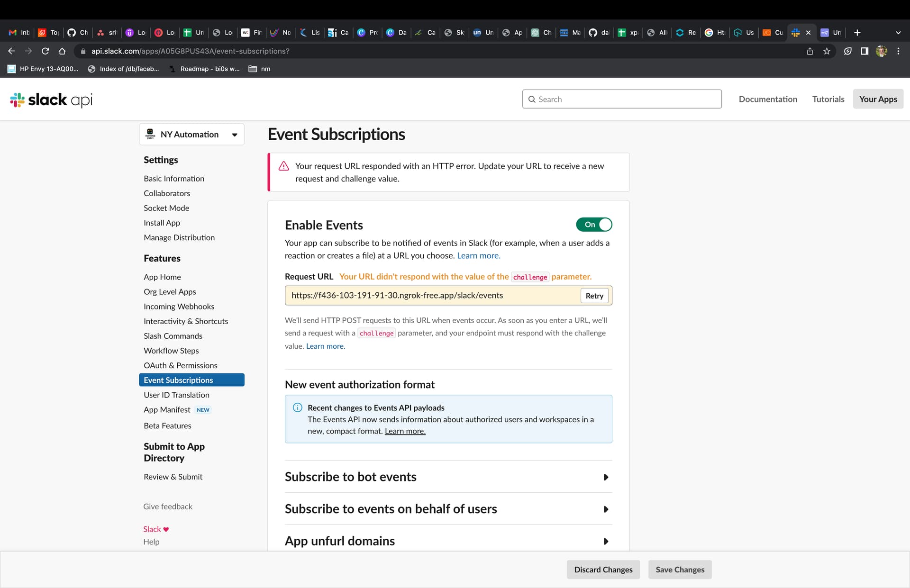The image size is (910, 588).
Task: Turn off the Enable Events toggle
Action: [x=594, y=225]
